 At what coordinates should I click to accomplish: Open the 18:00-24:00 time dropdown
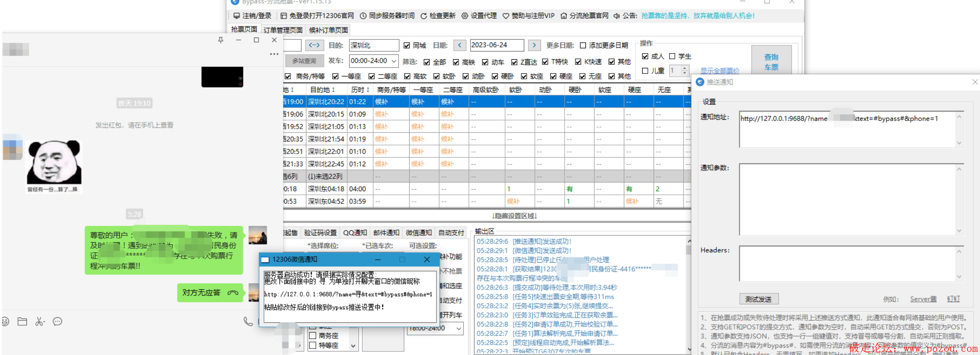point(459,328)
